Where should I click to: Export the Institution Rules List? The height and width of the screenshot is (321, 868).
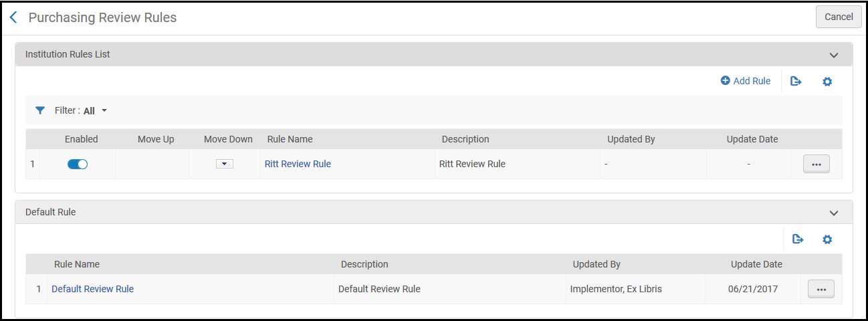796,82
